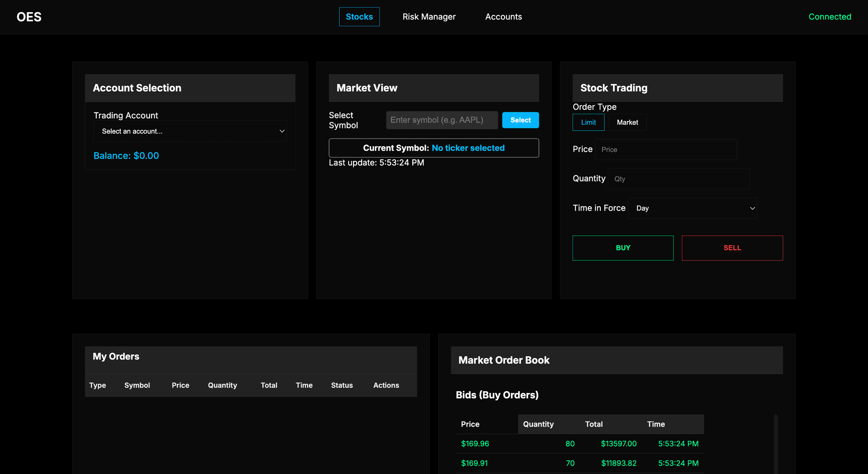
Task: Click the BUY button
Action: click(623, 247)
